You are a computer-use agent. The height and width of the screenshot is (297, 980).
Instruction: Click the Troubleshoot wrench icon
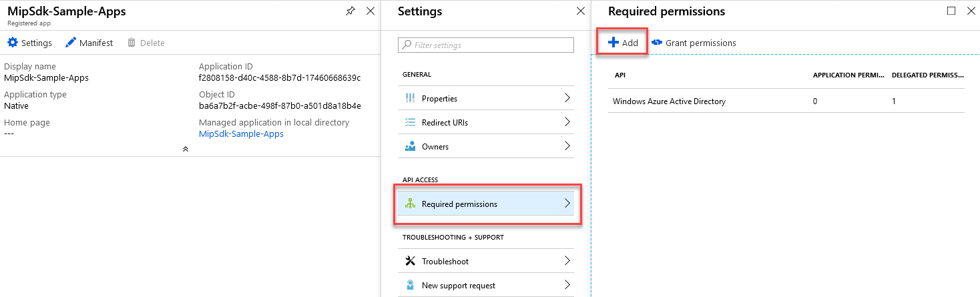[x=410, y=262]
